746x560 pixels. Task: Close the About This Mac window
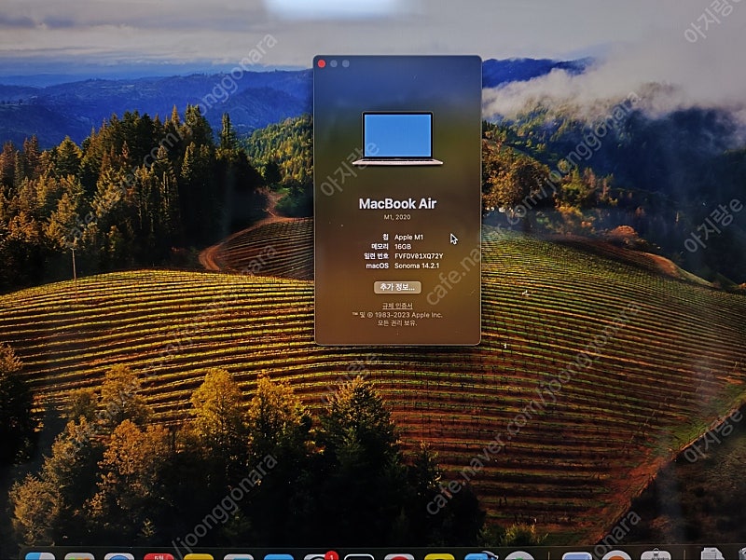click(322, 63)
